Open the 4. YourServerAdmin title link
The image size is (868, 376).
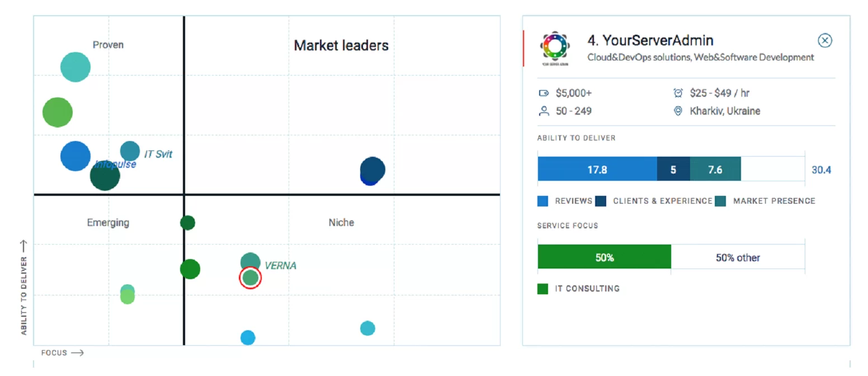coord(650,40)
